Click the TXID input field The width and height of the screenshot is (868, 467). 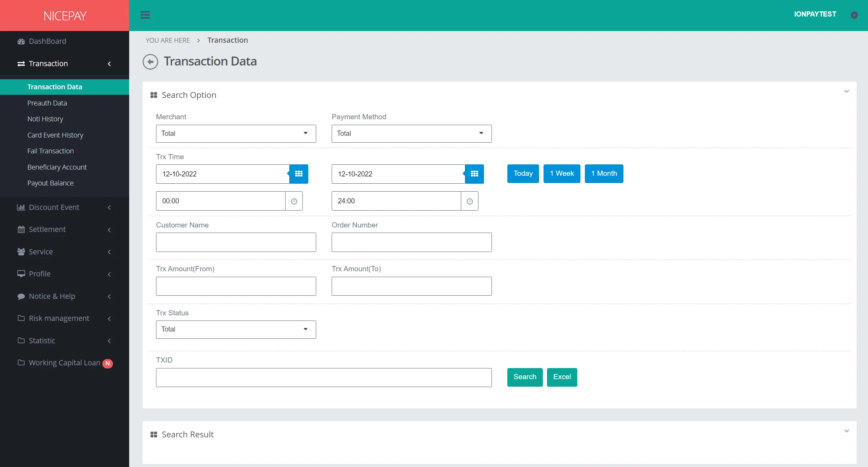click(323, 377)
